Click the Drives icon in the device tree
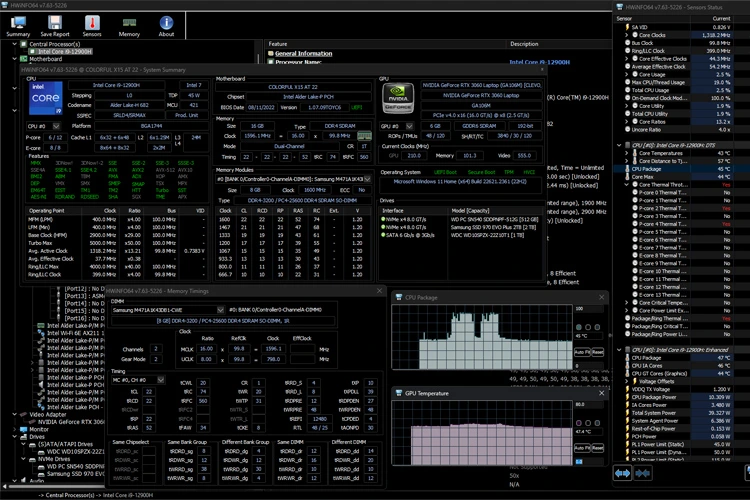The image size is (750, 500). (23, 437)
